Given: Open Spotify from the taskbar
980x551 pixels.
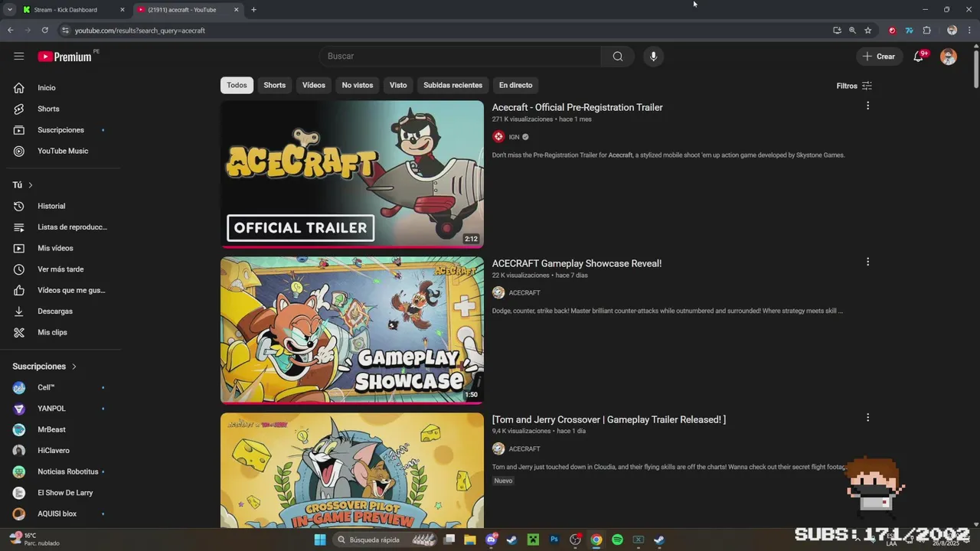Looking at the screenshot, I should [x=617, y=540].
